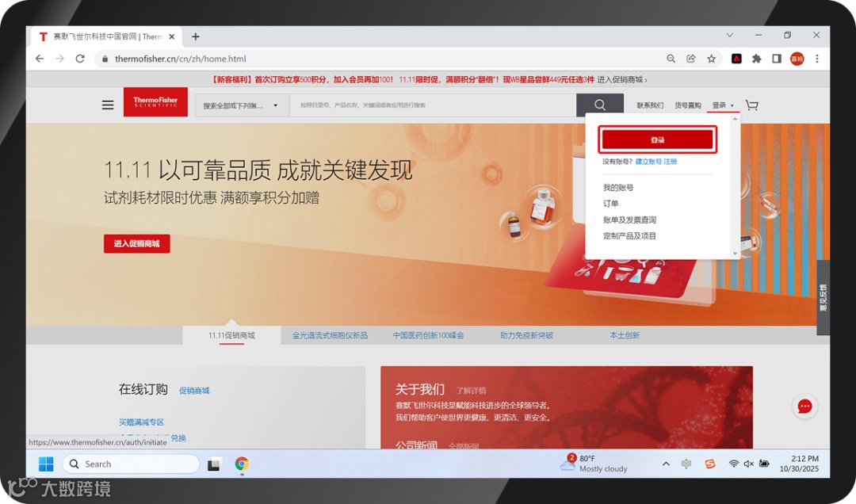Image resolution: width=856 pixels, height=504 pixels.
Task: Click the 进入促销商城 red button
Action: 137,243
